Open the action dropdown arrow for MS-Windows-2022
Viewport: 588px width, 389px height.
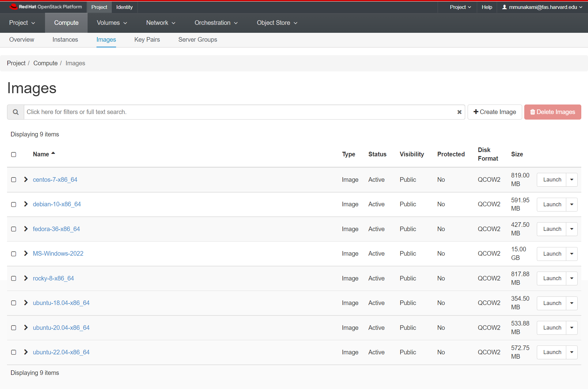pyautogui.click(x=572, y=254)
